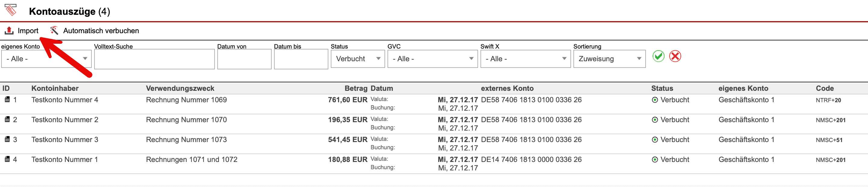Screen dimensions: 868x187
Task: Expand the Sortierung dropdown showing Zuweisung
Action: pos(609,59)
